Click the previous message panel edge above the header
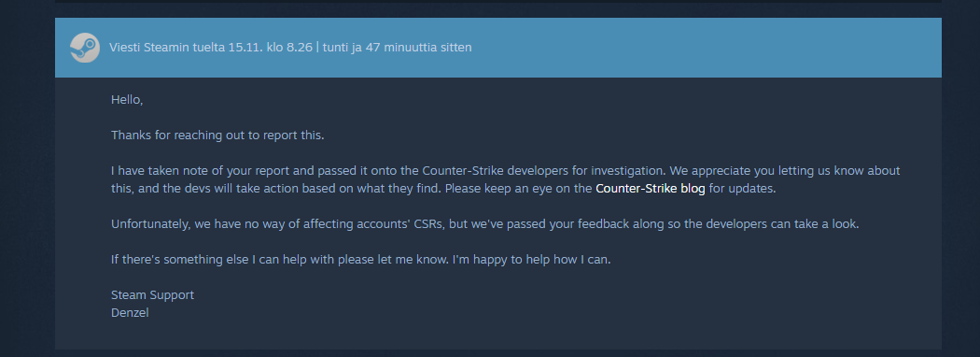The image size is (980, 357). 498,1
